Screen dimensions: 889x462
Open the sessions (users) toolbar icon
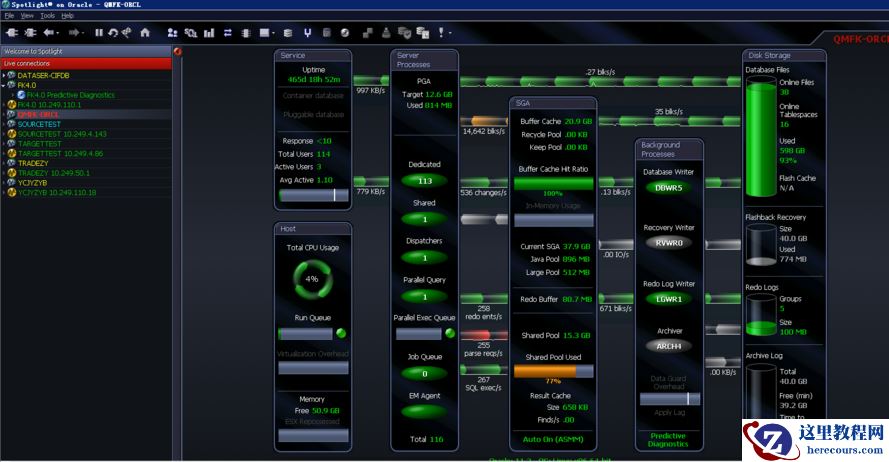171,33
